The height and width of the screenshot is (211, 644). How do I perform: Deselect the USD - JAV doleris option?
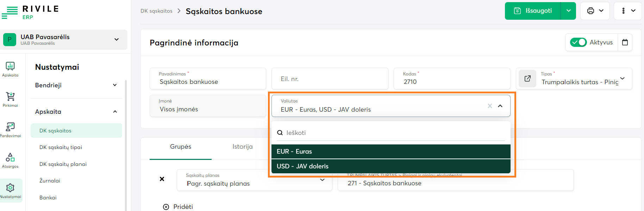coord(391,166)
